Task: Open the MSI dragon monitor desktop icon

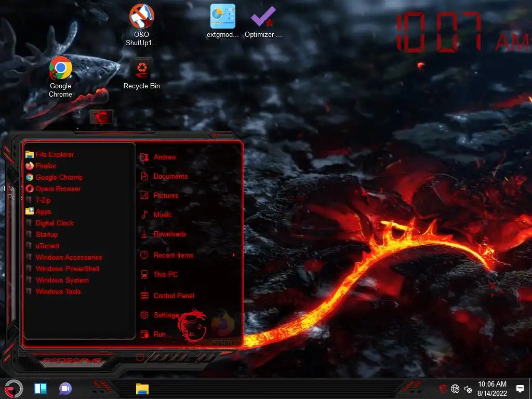Action: (x=101, y=117)
